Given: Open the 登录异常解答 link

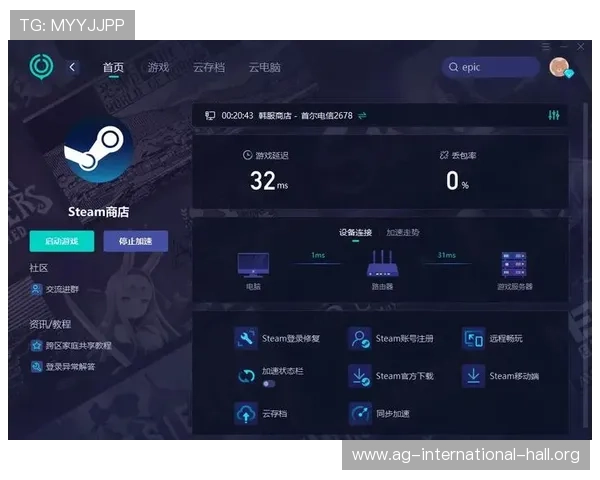Looking at the screenshot, I should 70,367.
